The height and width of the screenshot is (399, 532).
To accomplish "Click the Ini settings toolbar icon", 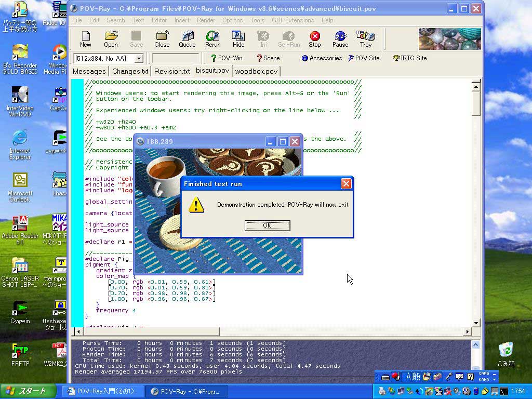I will point(263,39).
